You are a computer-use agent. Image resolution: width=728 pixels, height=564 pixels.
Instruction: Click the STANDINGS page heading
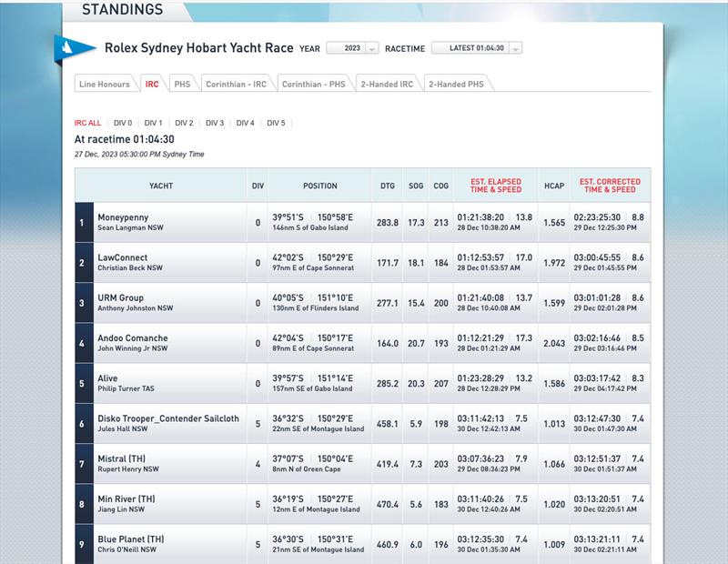(122, 10)
